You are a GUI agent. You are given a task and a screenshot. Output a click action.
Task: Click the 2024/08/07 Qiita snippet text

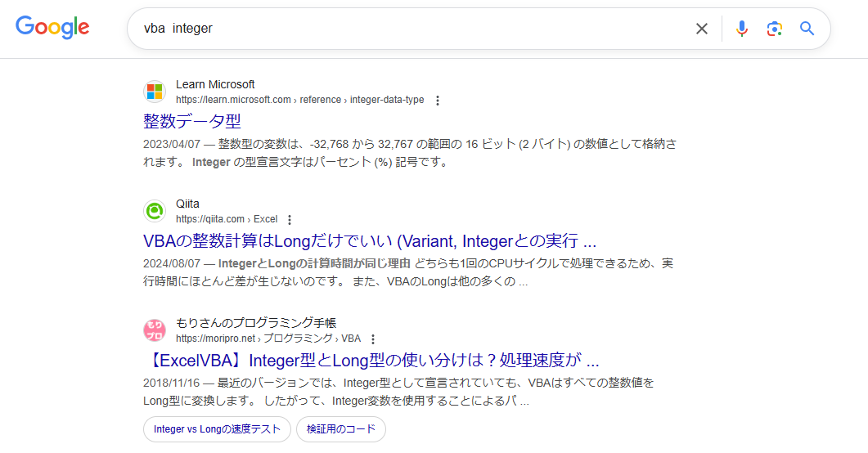pyautogui.click(x=408, y=272)
